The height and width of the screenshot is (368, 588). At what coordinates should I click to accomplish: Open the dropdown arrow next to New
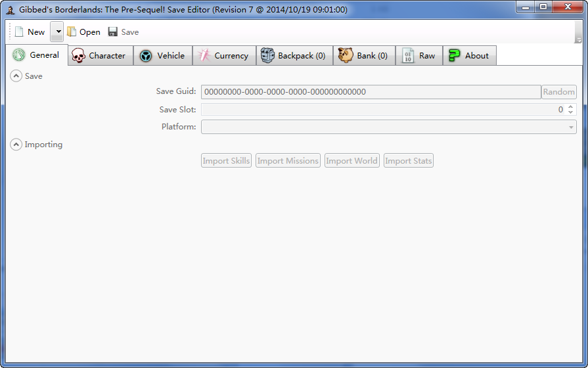coord(57,32)
